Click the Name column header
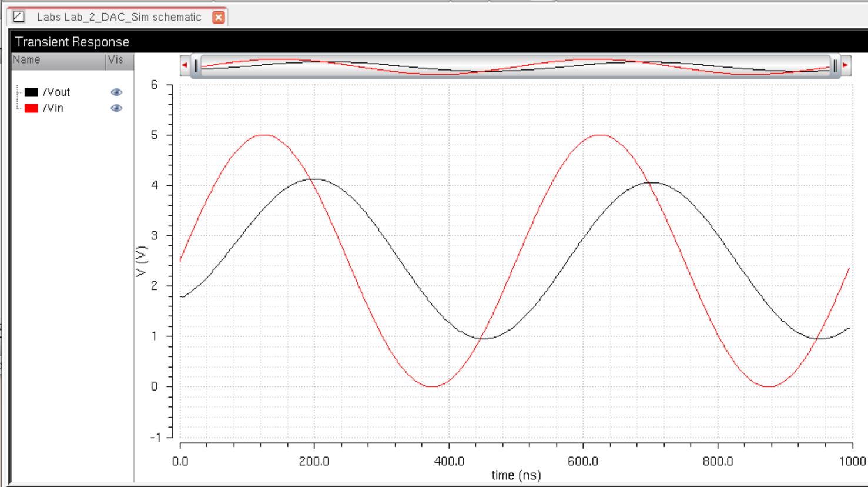Viewport: 868px width, 487px height. click(26, 60)
